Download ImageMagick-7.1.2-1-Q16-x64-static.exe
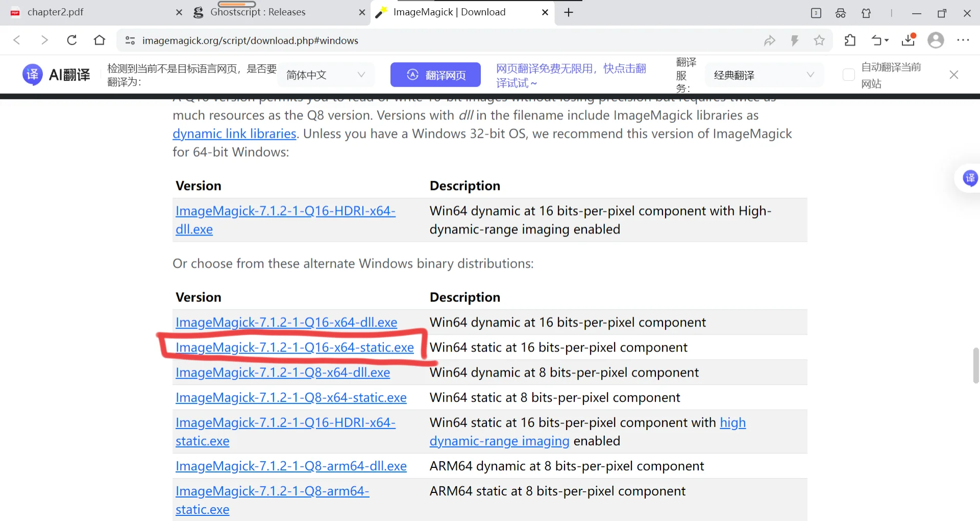The image size is (980, 521). [295, 347]
